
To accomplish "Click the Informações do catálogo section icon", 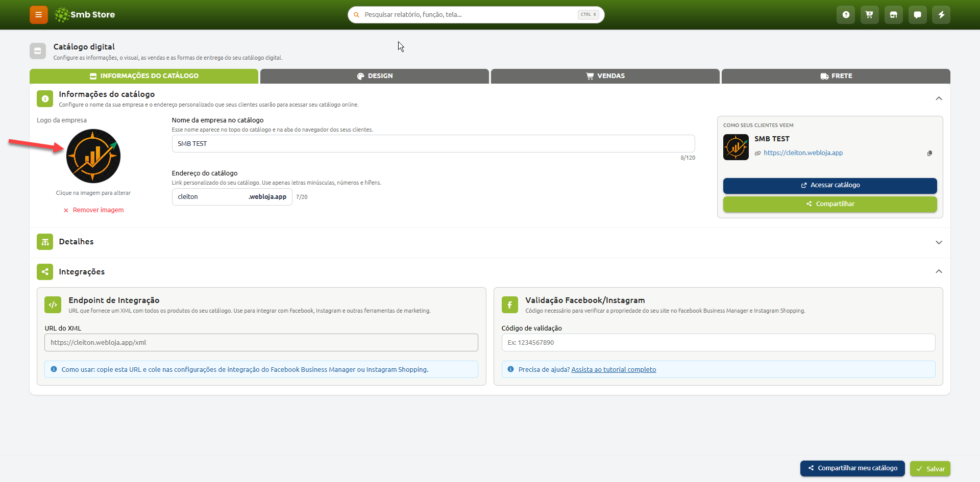I will coord(45,98).
